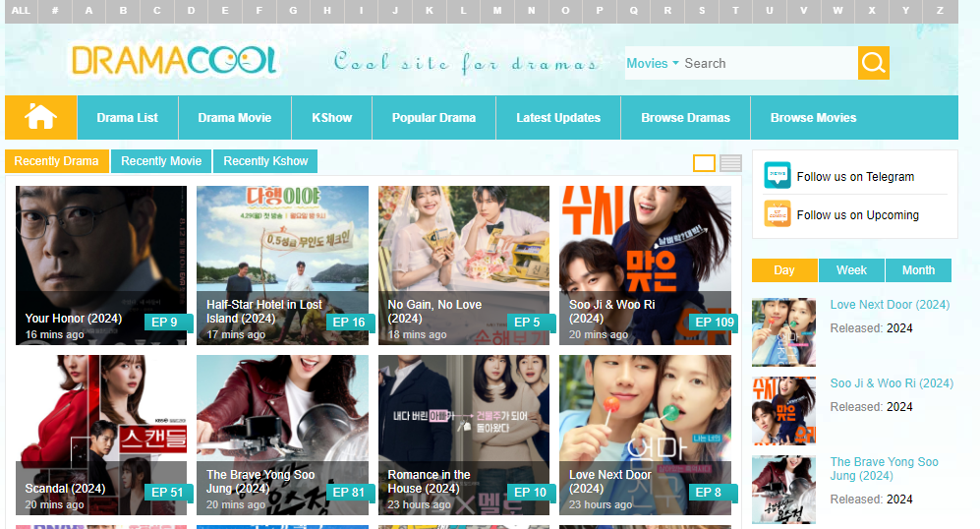Open the Telegram follow icon
Viewport: 980px width, 529px height.
click(x=778, y=176)
